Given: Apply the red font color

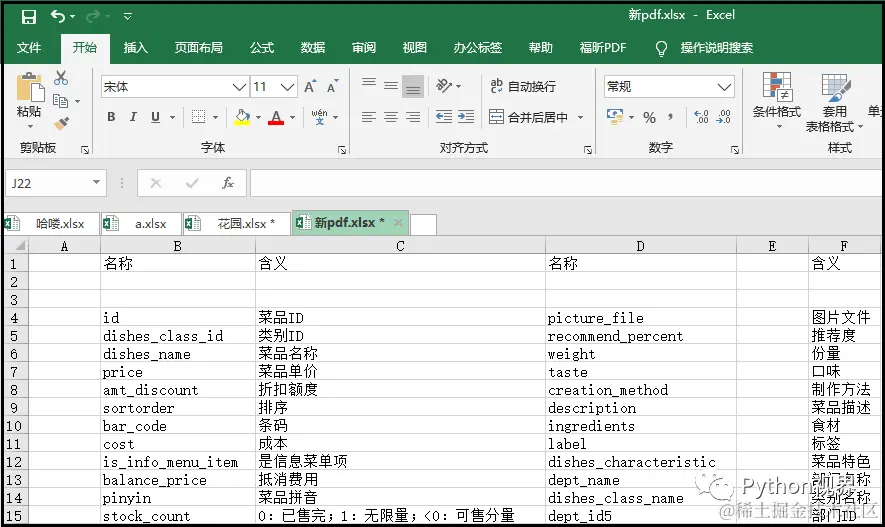Looking at the screenshot, I should click(x=276, y=117).
